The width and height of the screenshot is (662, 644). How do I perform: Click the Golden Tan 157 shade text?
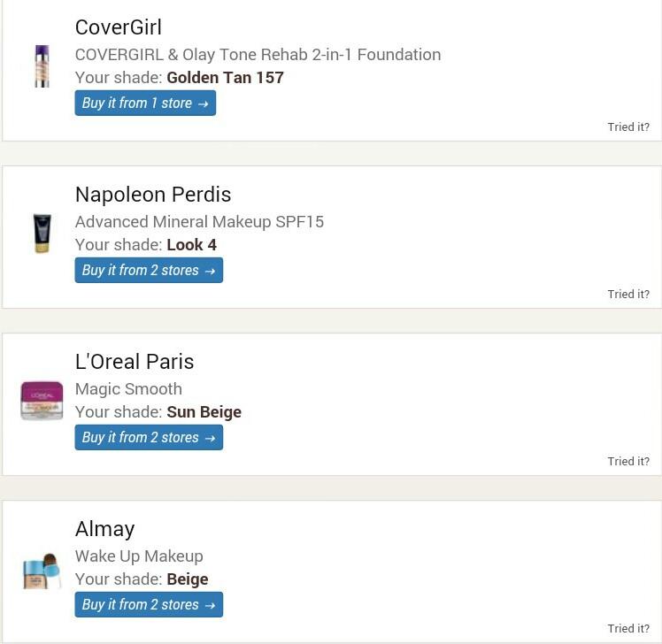225,78
